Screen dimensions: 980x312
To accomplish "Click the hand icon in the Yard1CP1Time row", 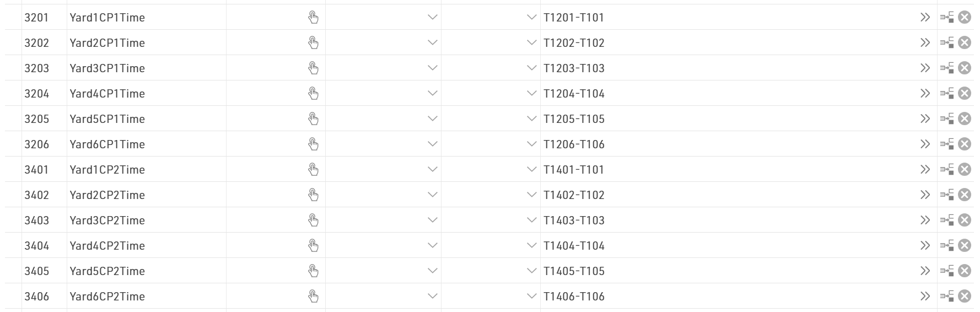I will (313, 18).
